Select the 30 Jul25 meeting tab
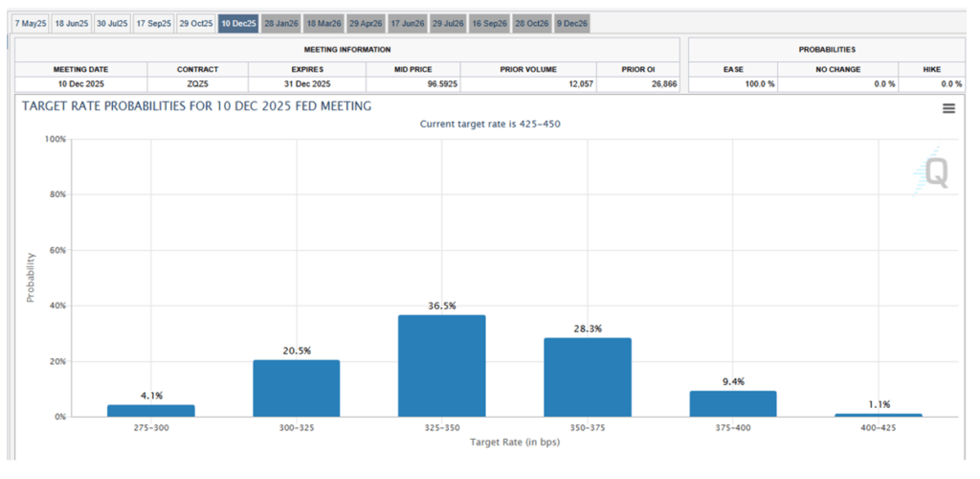Image resolution: width=980 pixels, height=479 pixels. 112,24
